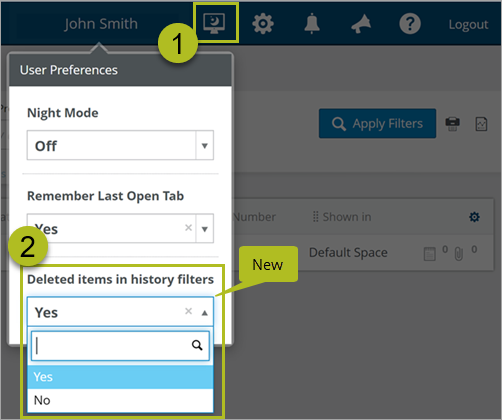This screenshot has height=420, width=502.
Task: Expand the Night Mode dropdown arrow
Action: pos(205,145)
